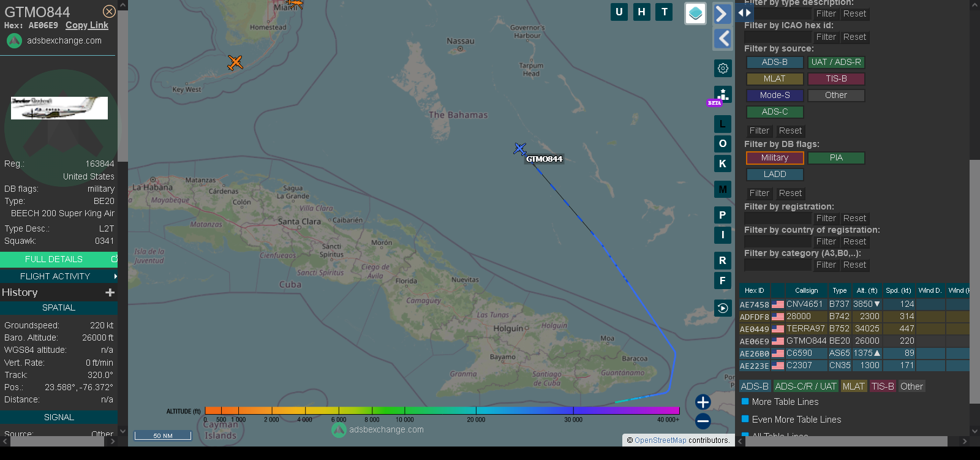Image resolution: width=980 pixels, height=460 pixels.
Task: Zoom in with the plus button
Action: (703, 402)
